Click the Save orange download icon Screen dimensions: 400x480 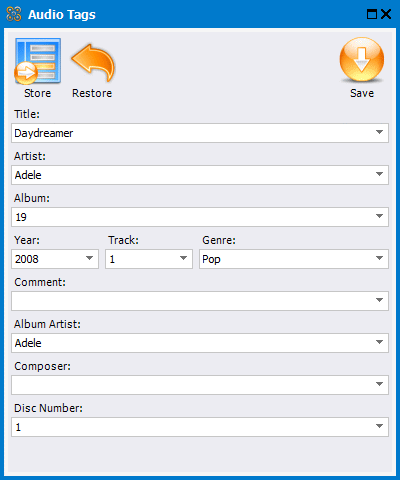pos(362,60)
